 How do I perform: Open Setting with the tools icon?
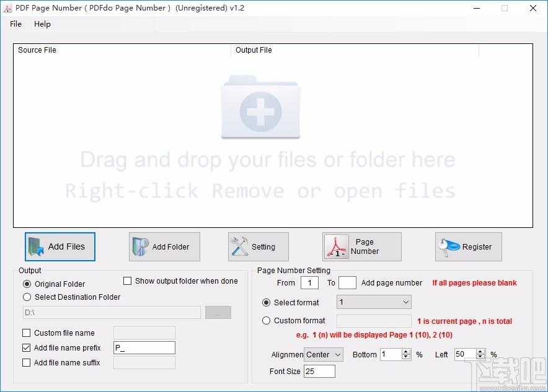click(239, 246)
